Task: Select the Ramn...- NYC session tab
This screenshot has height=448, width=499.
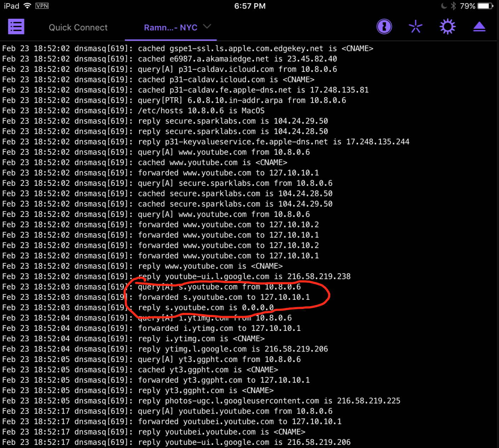Action: coord(171,27)
